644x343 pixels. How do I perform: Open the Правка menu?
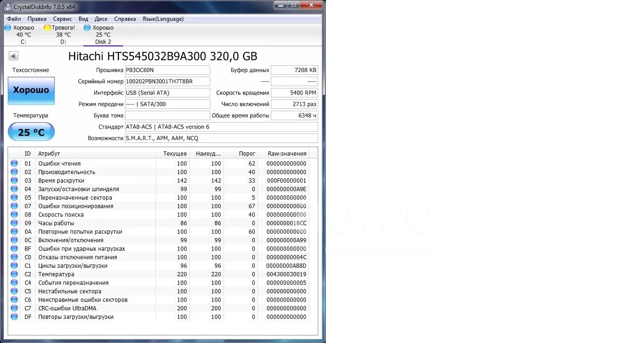(x=37, y=19)
